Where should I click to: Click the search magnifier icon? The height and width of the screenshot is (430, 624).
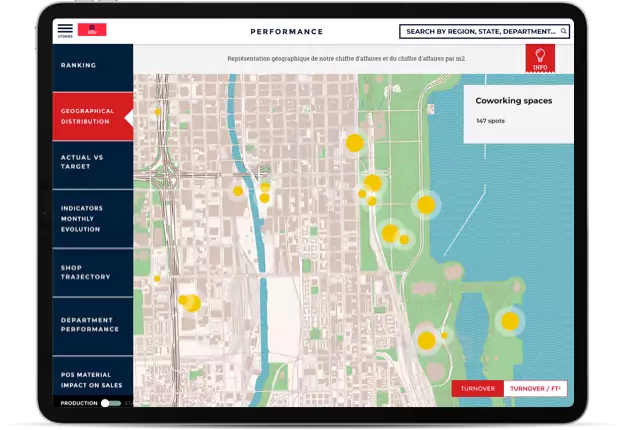pos(564,32)
